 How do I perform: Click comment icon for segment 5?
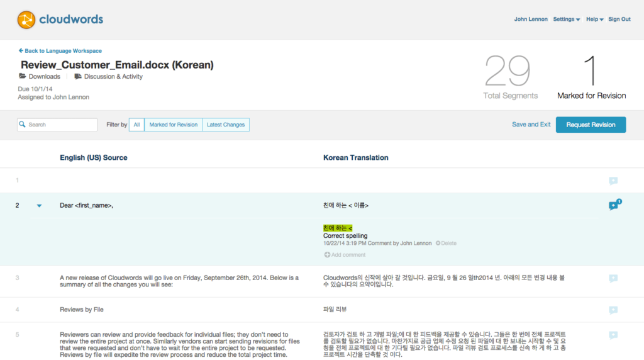click(613, 335)
